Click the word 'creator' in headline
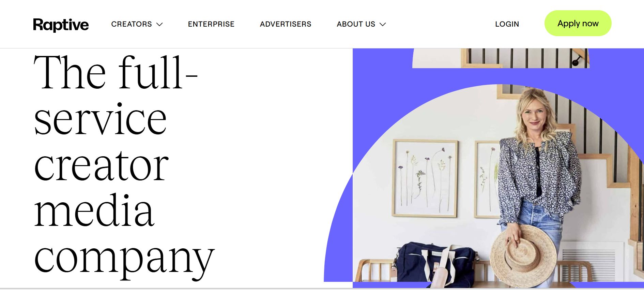Viewport: 644px width, 290px height. coord(101,166)
